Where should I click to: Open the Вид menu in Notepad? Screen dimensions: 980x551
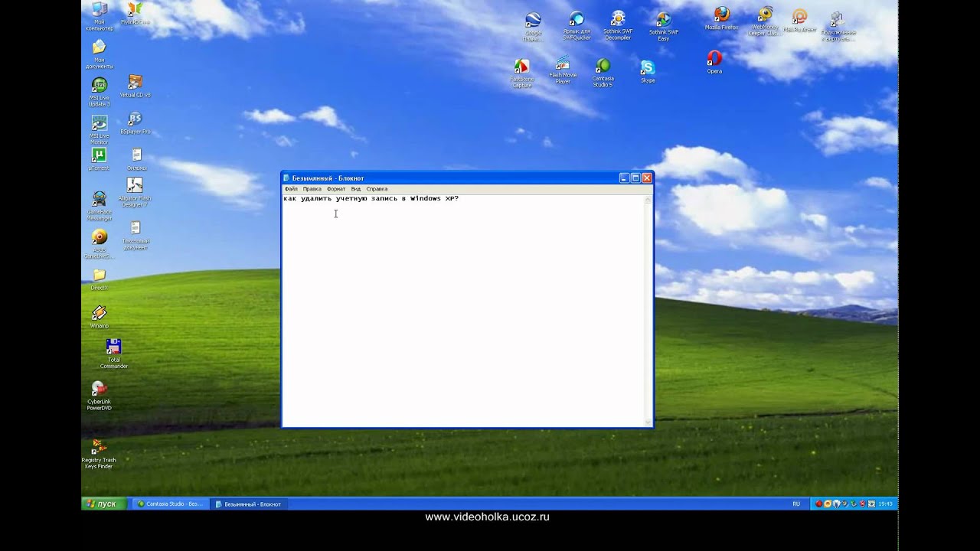coord(356,189)
